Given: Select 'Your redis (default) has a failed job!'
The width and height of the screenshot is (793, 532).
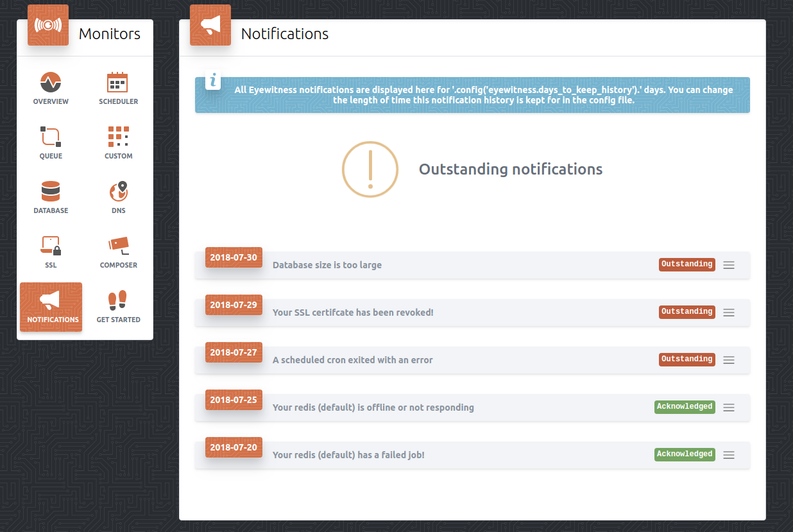Looking at the screenshot, I should point(348,455).
